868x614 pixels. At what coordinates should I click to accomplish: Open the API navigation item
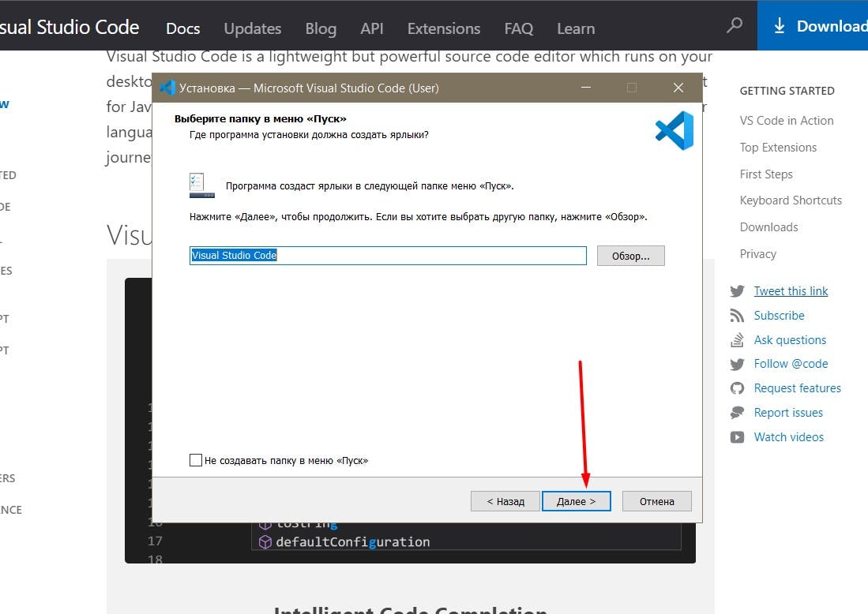[371, 28]
